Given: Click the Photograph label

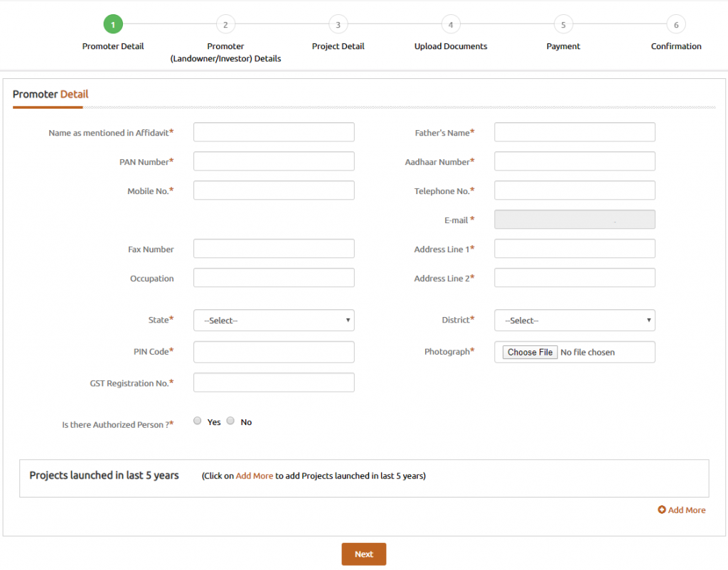Looking at the screenshot, I should [449, 351].
